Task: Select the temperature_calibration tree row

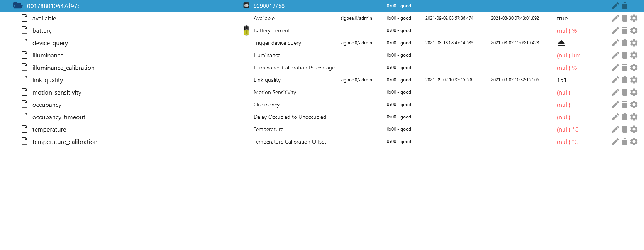Action: 322,142
